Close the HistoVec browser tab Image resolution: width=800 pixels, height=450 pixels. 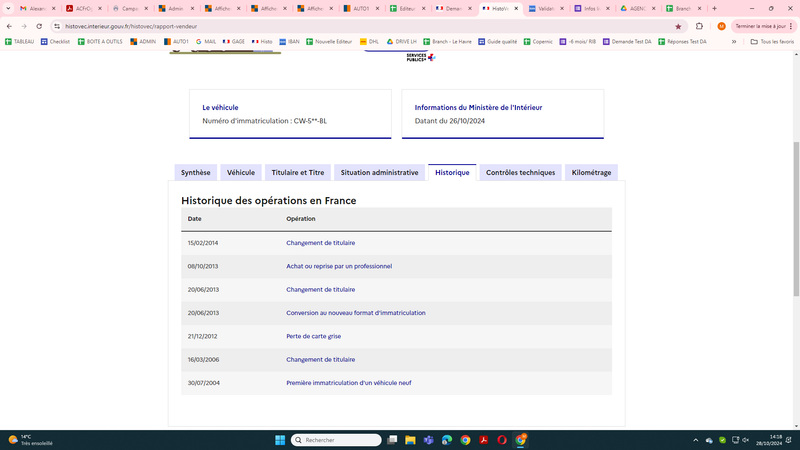(516, 9)
